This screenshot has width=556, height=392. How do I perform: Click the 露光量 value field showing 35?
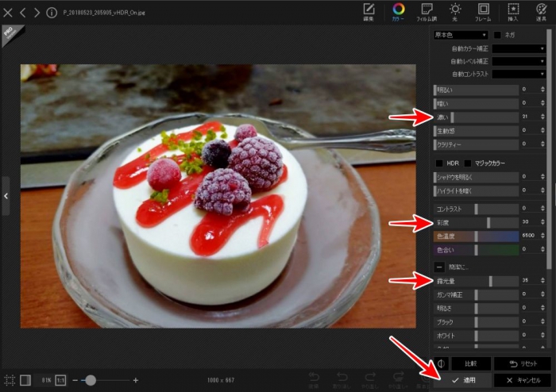(x=530, y=280)
